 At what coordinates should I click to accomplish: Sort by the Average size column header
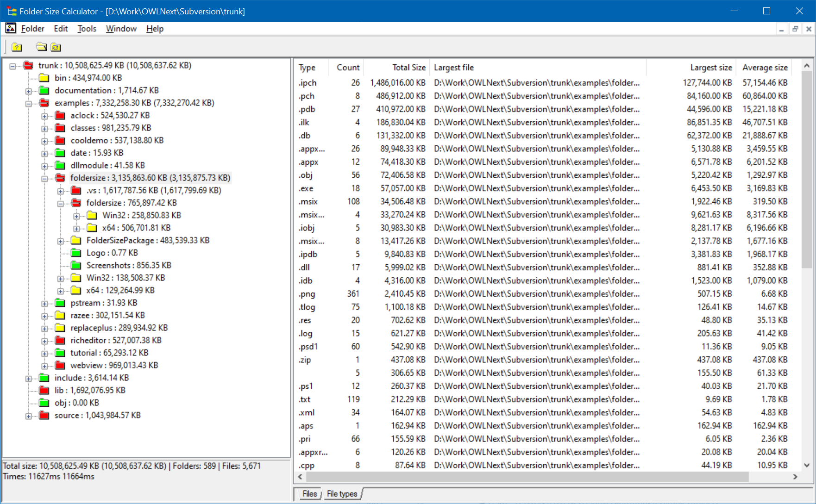click(763, 68)
